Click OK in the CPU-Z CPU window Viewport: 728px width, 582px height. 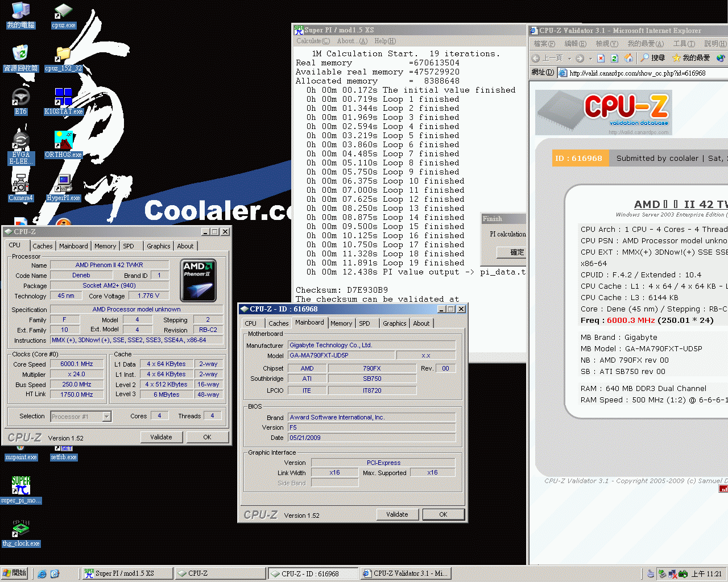(x=207, y=437)
